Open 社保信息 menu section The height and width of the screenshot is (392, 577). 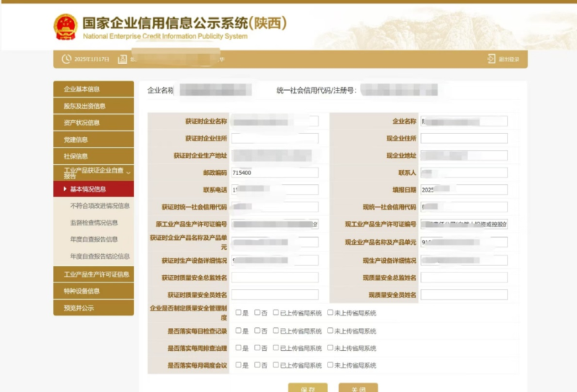tap(94, 156)
